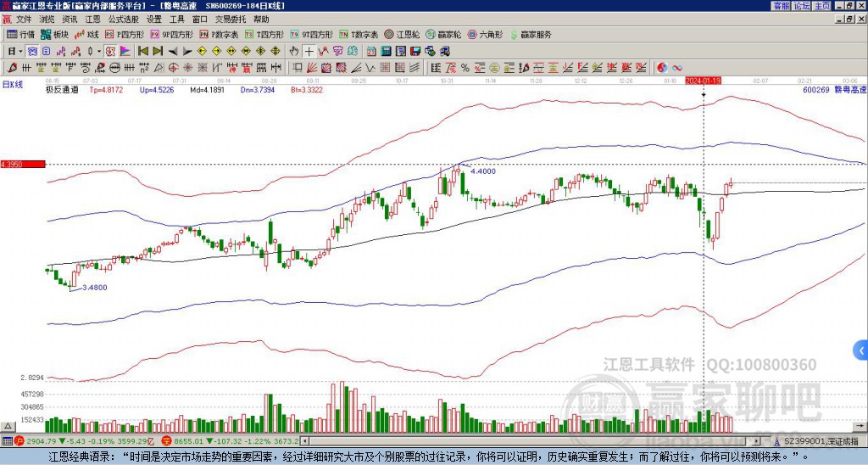Open 赢家服务 with the dollar icon
The width and height of the screenshot is (868, 465).
coord(531,34)
